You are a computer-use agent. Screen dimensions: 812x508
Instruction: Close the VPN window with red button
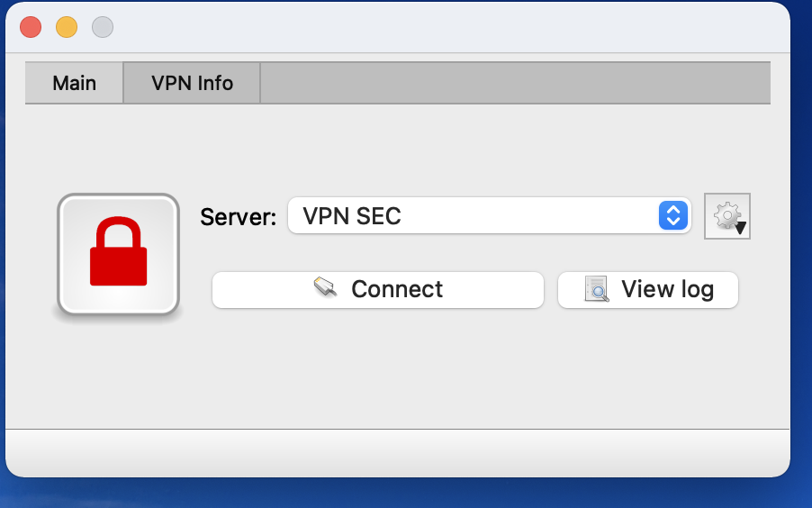tap(31, 27)
